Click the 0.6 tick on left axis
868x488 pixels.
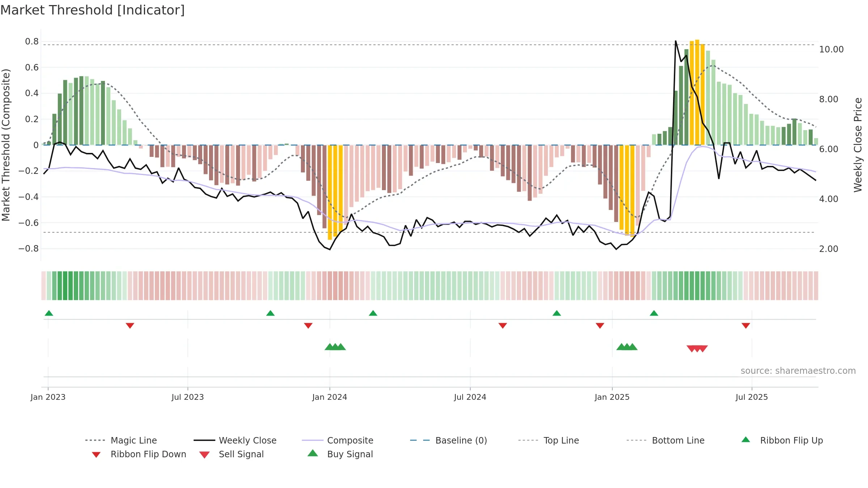pyautogui.click(x=32, y=67)
